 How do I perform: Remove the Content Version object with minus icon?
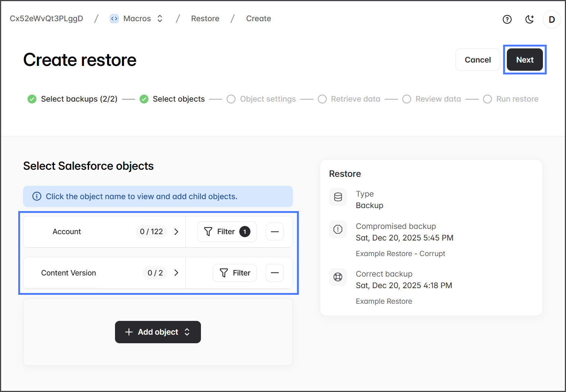click(x=275, y=273)
